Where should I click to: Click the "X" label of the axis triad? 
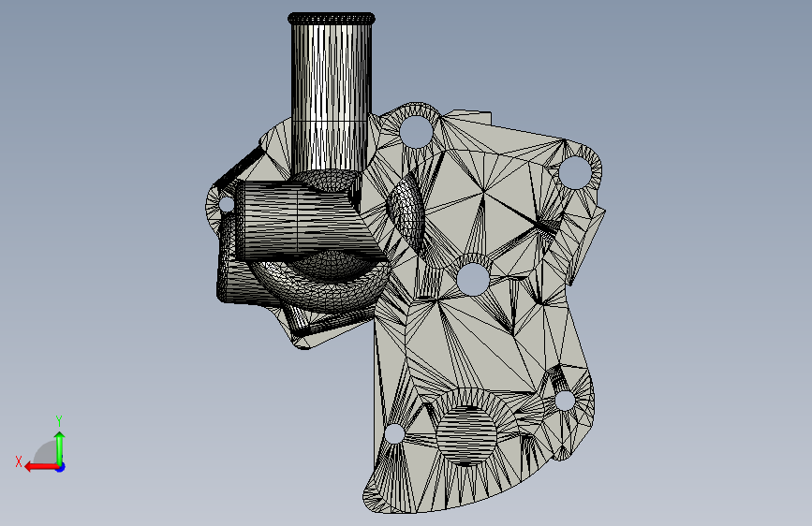click(19, 461)
